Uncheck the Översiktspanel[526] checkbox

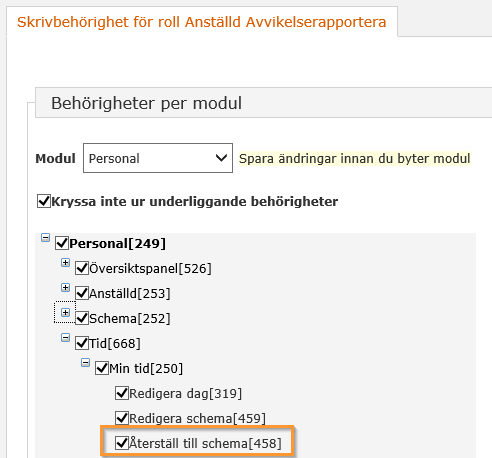point(82,268)
